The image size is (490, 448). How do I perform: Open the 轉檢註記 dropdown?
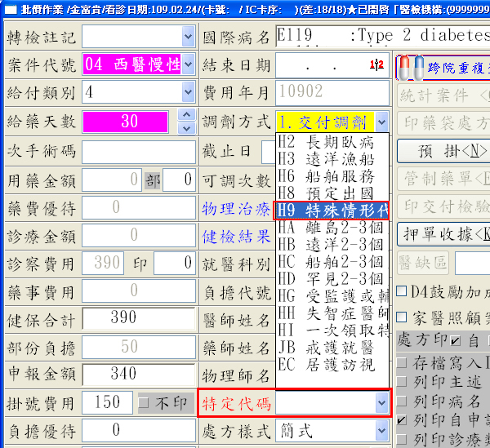pos(188,38)
